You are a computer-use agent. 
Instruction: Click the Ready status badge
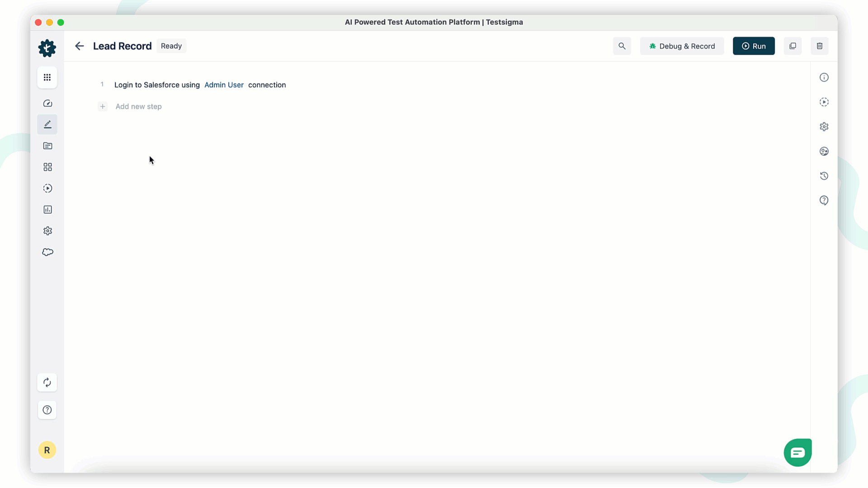[x=171, y=46]
